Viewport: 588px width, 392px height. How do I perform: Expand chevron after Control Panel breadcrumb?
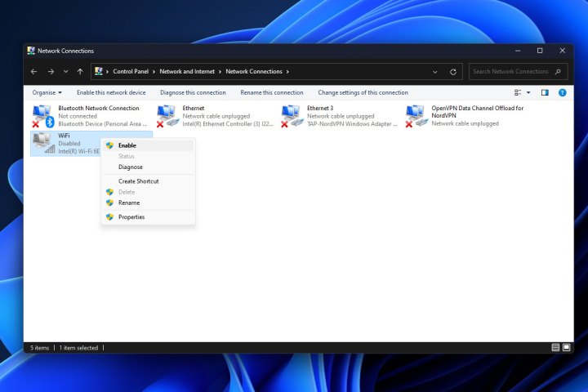[x=154, y=72]
